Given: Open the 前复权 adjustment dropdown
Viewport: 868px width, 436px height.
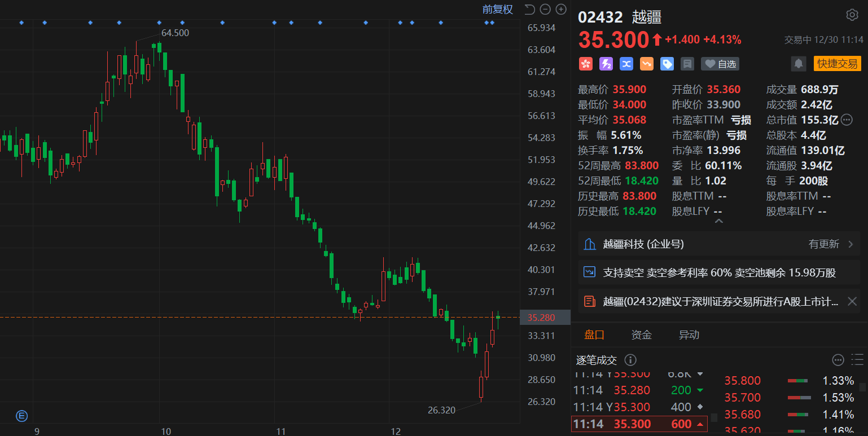Looking at the screenshot, I should click(x=497, y=9).
